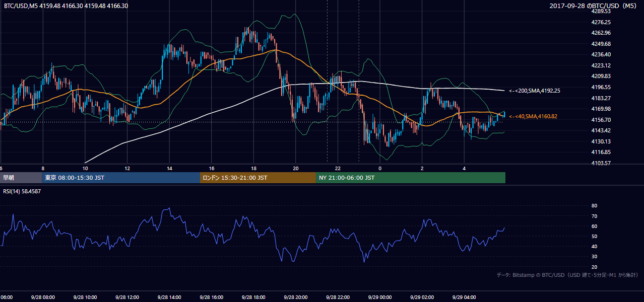This screenshot has height=302, width=644.
Task: Click RSI axis level 20
Action: 595,267
